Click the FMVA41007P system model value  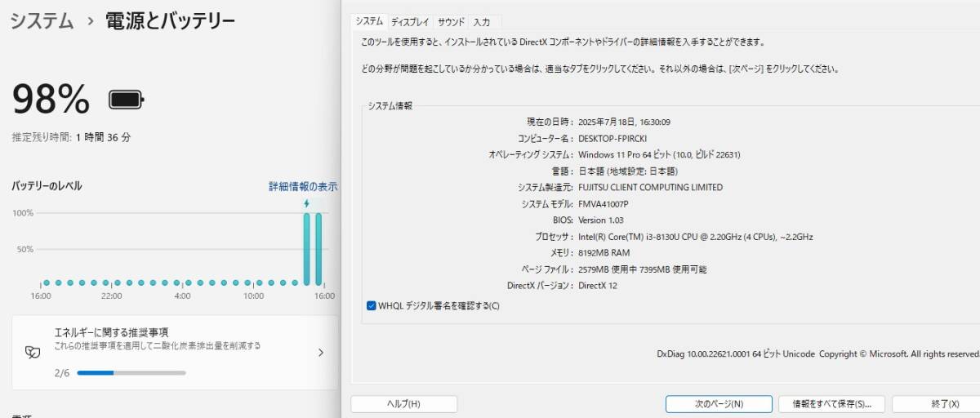tap(604, 203)
